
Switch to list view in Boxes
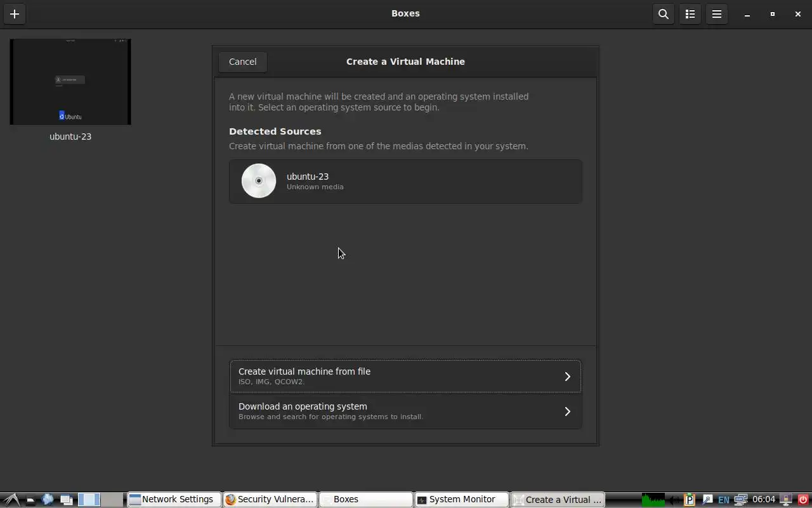pyautogui.click(x=690, y=14)
